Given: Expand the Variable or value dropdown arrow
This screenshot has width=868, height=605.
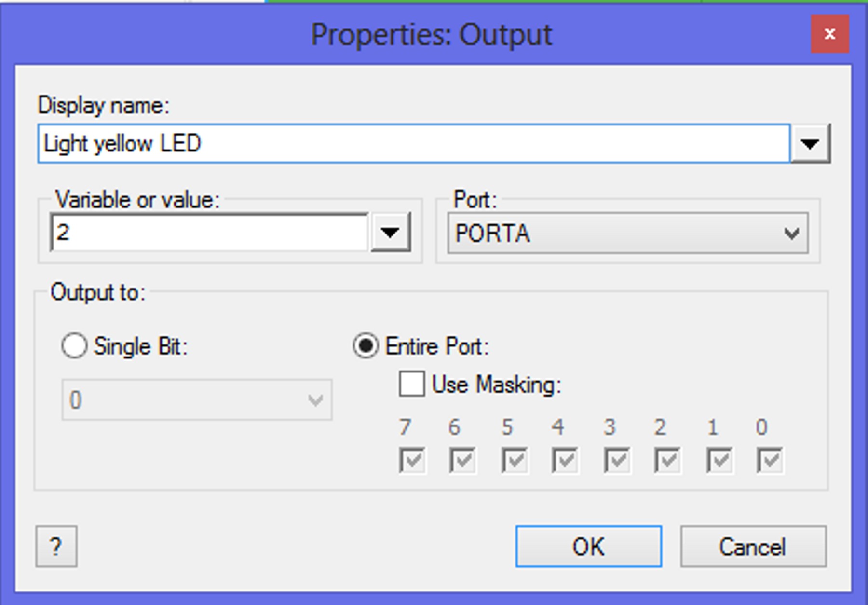Looking at the screenshot, I should click(390, 233).
